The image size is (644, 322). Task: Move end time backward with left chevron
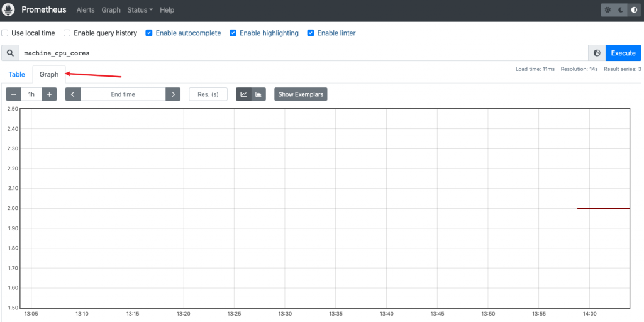[73, 94]
